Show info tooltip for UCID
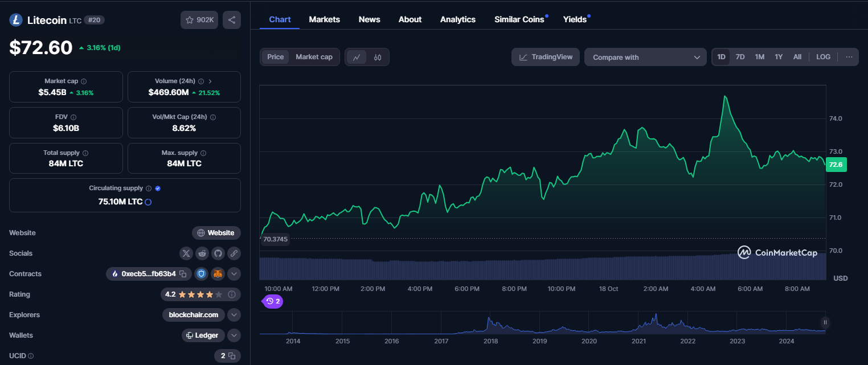868x365 pixels. 31,356
